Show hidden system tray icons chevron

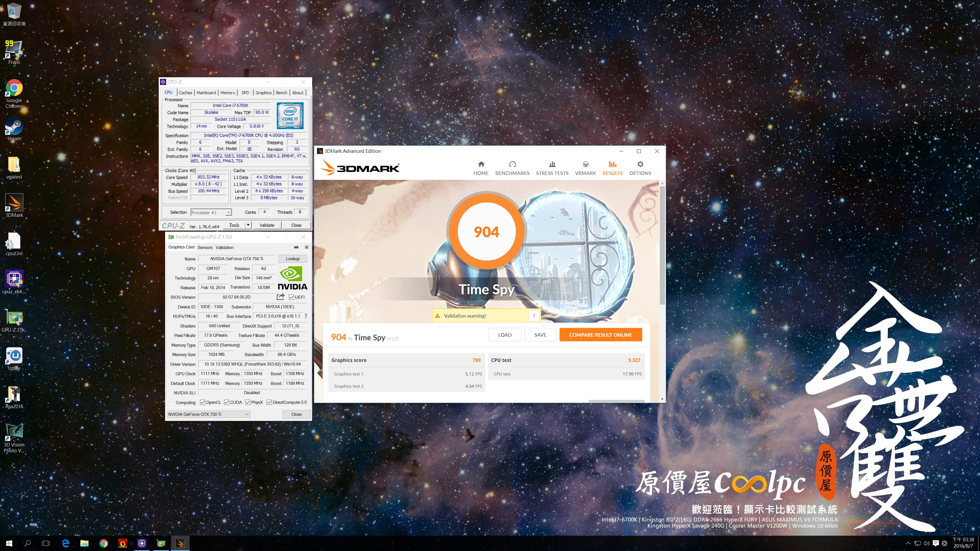click(908, 543)
